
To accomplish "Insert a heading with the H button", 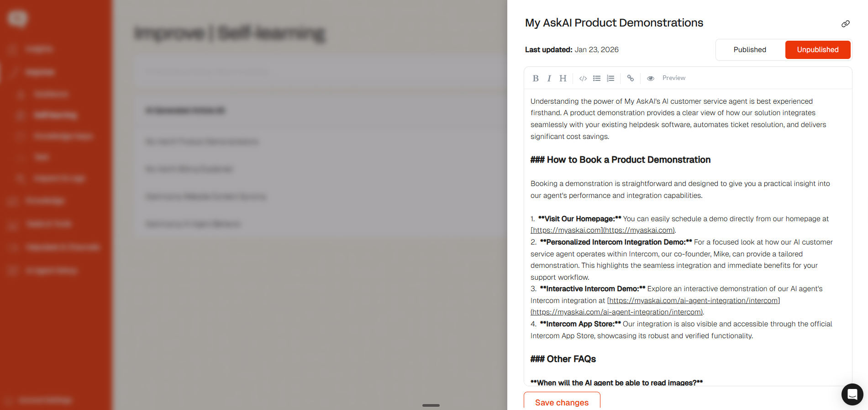I will pyautogui.click(x=563, y=78).
